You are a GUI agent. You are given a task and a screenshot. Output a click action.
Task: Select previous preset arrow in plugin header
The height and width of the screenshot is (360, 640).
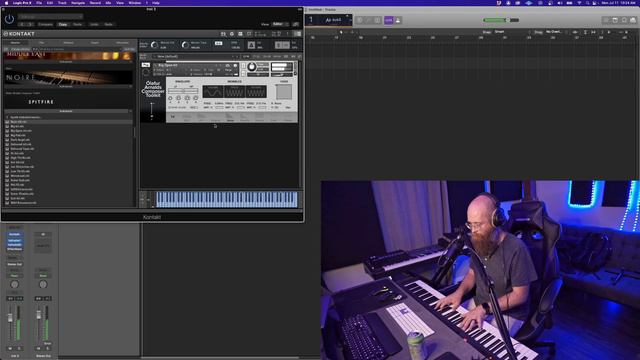(x=23, y=24)
